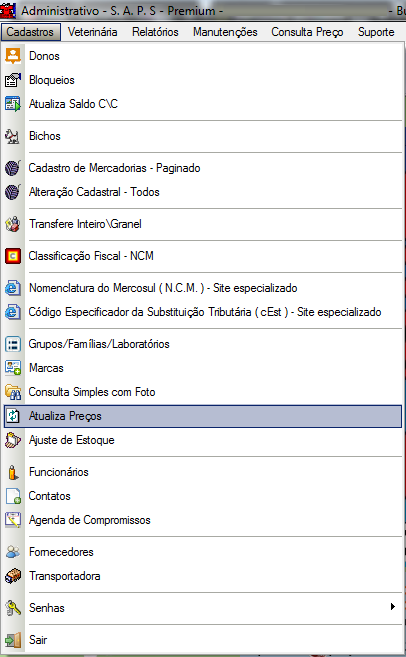Open the Relatórios menu
This screenshot has height=657, width=406.
coord(155,32)
